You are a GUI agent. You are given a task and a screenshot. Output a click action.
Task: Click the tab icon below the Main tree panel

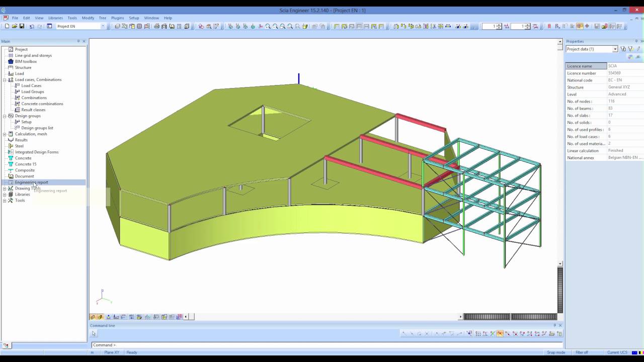(6, 345)
